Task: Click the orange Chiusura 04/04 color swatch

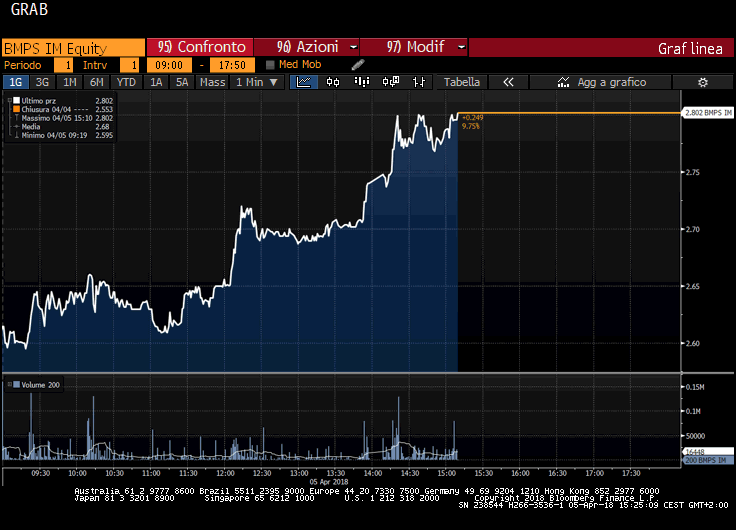Action: click(17, 109)
